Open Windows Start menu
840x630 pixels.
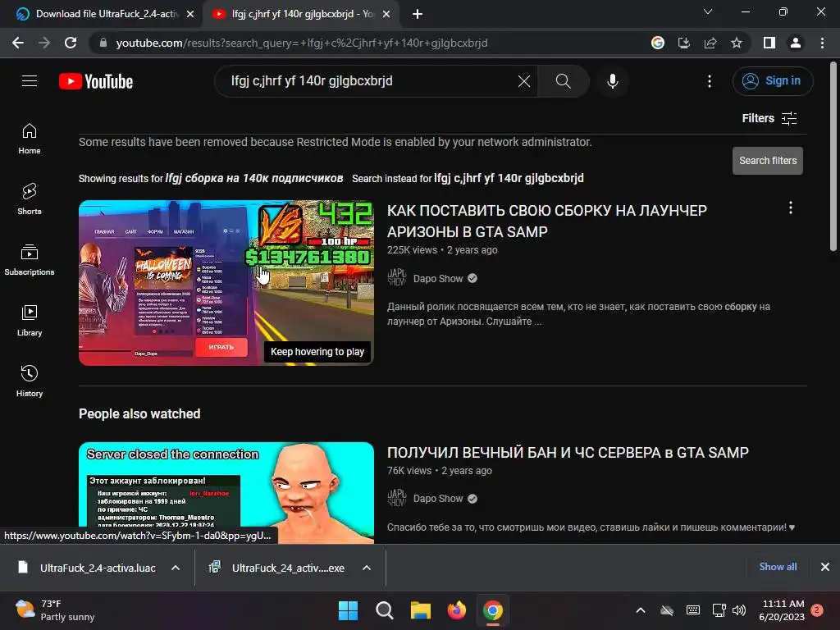coord(348,610)
